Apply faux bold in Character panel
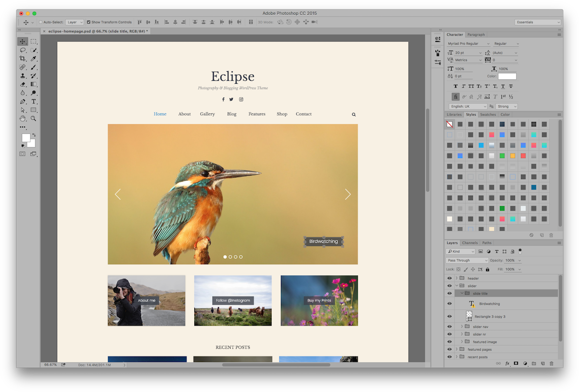The width and height of the screenshot is (579, 392). (x=456, y=86)
